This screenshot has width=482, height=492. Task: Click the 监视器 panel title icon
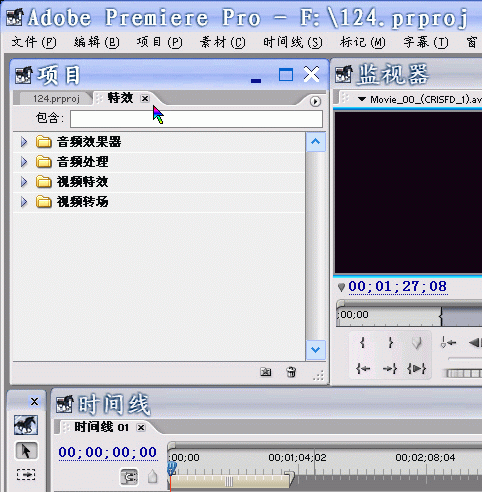344,74
